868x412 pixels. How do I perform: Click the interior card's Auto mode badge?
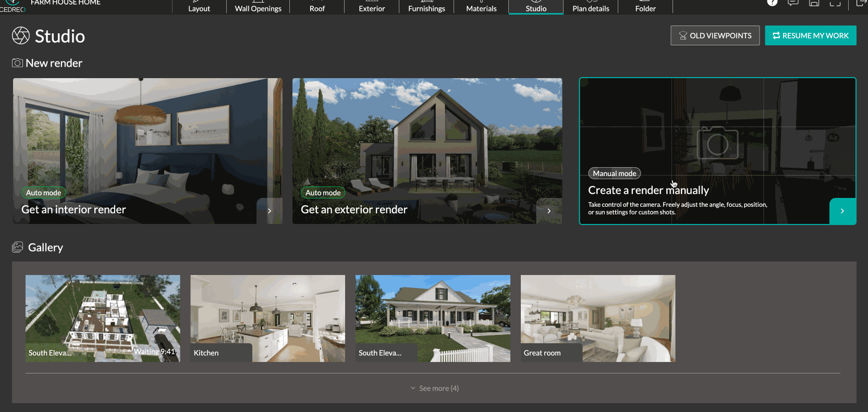coord(44,193)
